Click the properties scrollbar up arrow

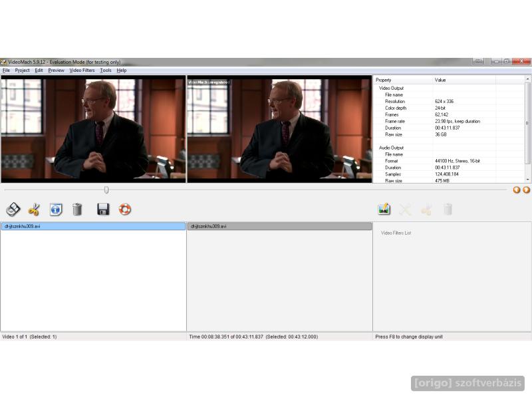pyautogui.click(x=527, y=78)
